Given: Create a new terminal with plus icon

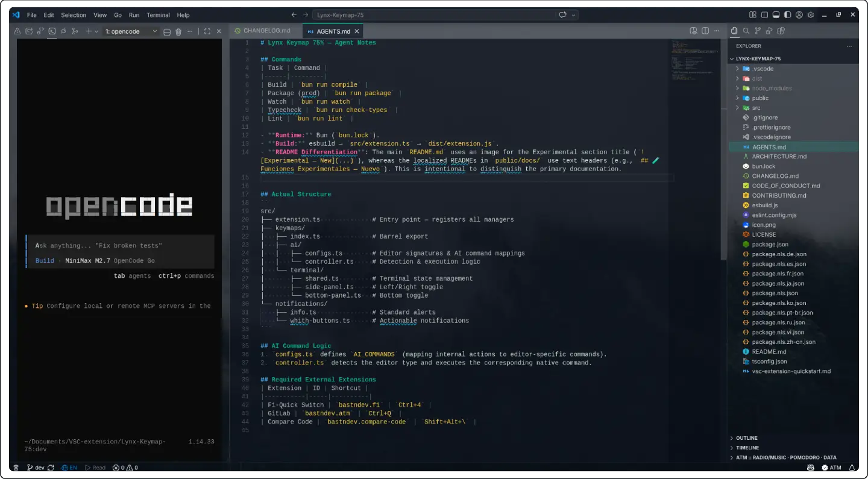Looking at the screenshot, I should pyautogui.click(x=89, y=31).
